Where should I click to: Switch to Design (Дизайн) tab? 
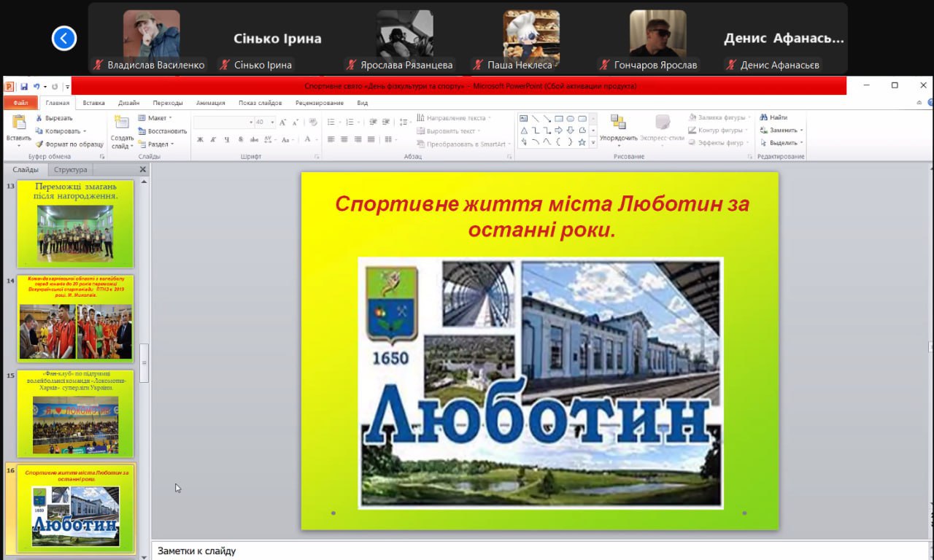[x=129, y=103]
